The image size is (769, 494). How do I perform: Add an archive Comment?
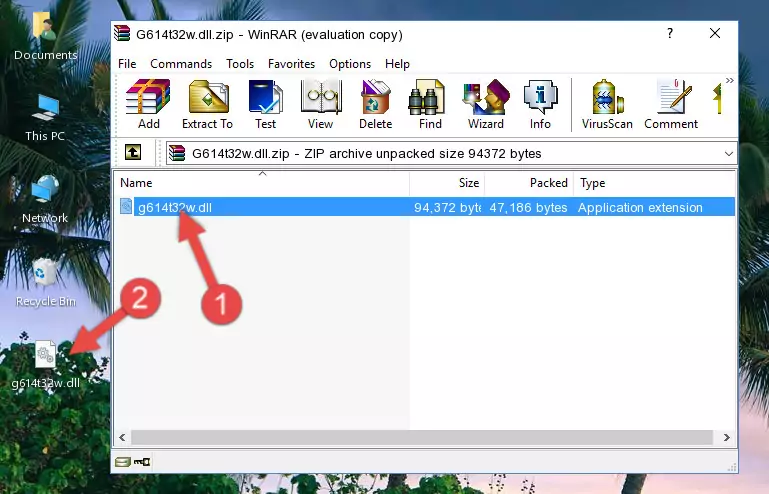671,104
